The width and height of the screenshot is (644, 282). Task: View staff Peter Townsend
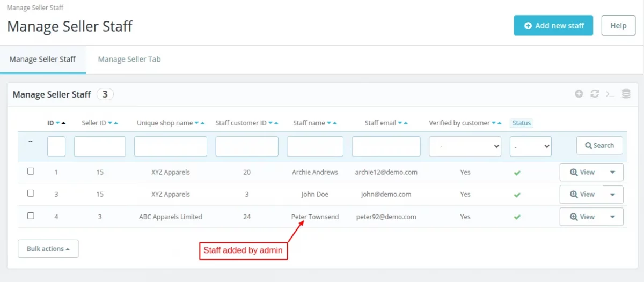[x=582, y=217]
